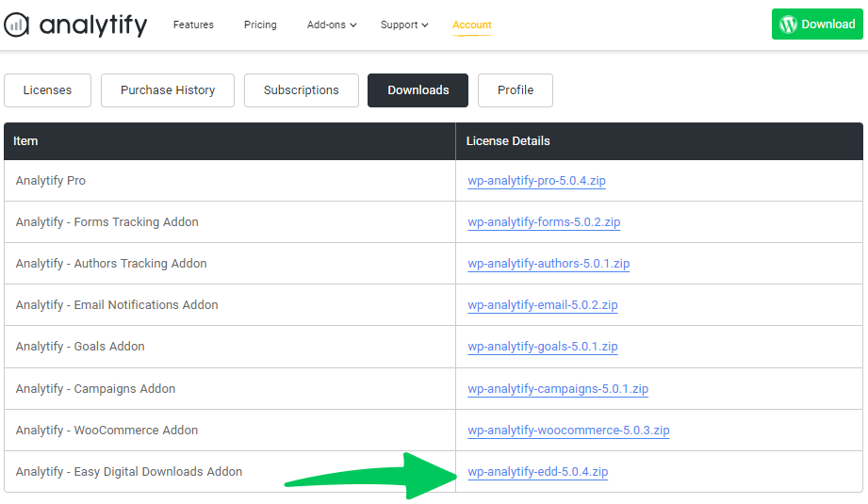Click the green Download button
The image size is (868, 504).
coord(817,24)
